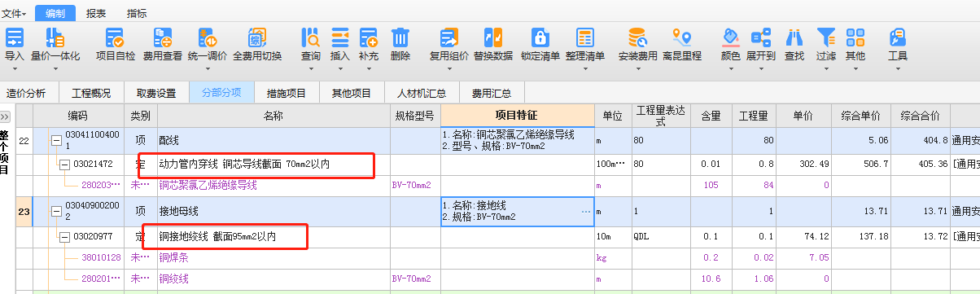Click the 删除 trash icon

400,45
